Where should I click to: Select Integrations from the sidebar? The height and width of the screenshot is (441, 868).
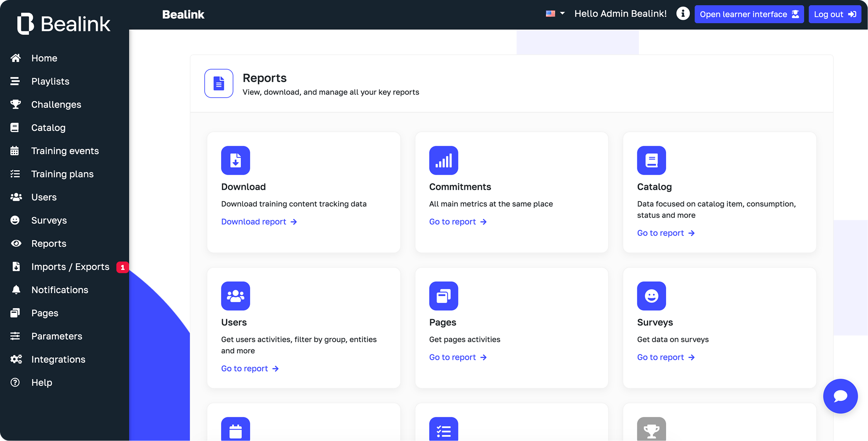click(58, 360)
